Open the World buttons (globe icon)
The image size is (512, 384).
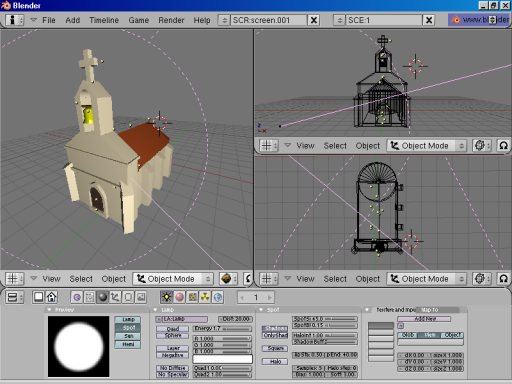(218, 297)
